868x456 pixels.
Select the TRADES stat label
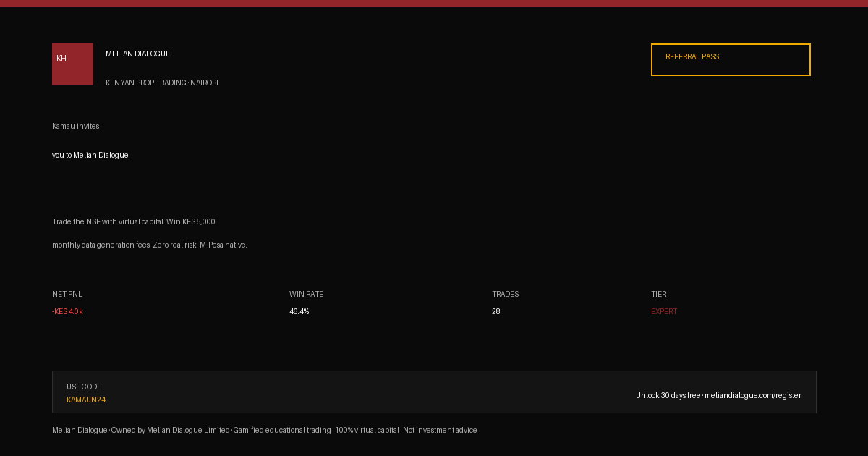(506, 295)
